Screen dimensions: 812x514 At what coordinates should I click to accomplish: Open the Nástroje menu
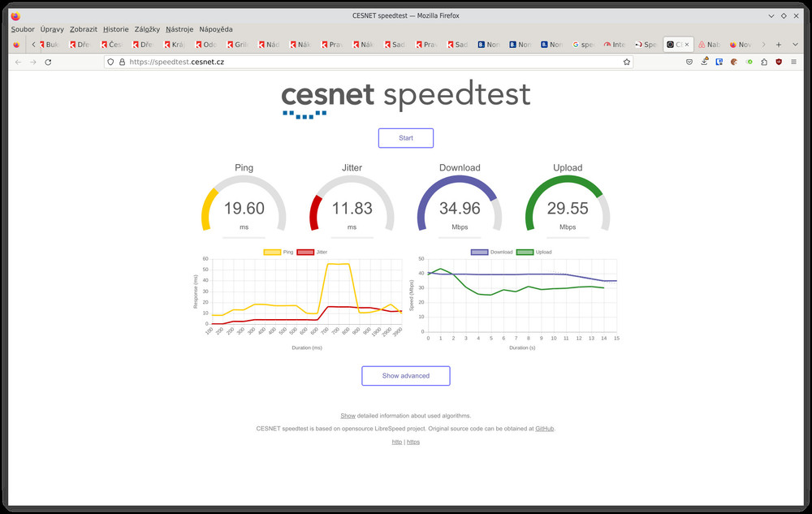click(x=179, y=29)
